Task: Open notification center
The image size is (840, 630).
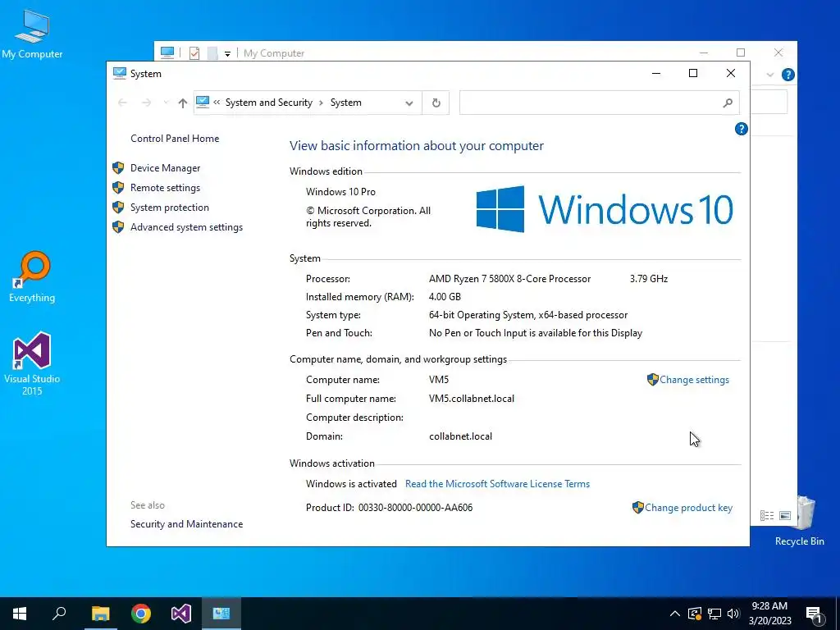Action: [x=814, y=614]
